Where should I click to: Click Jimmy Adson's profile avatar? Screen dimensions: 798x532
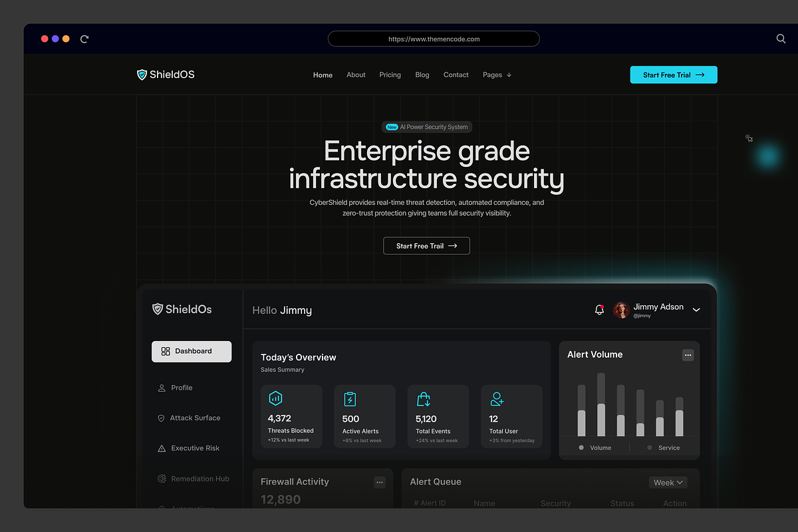[x=621, y=310]
